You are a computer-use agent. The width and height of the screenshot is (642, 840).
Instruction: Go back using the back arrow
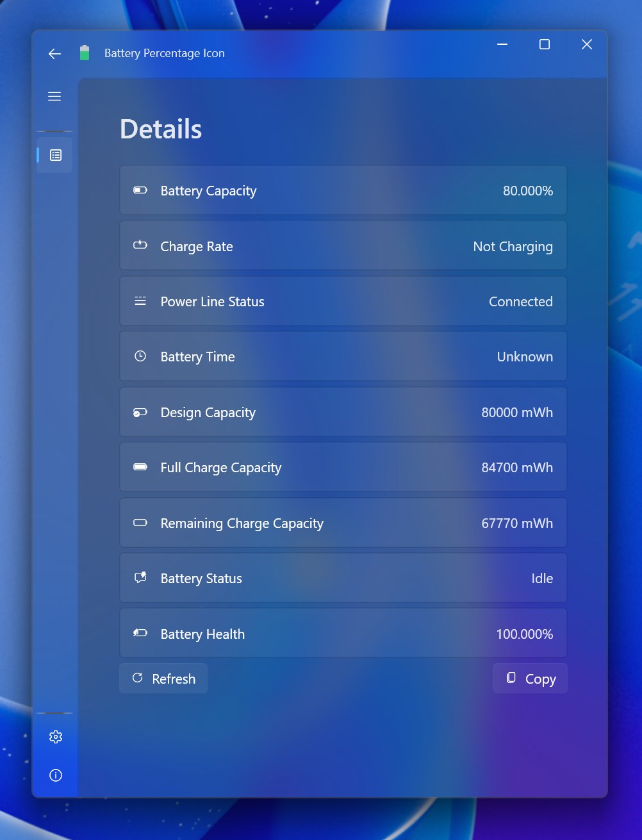point(54,54)
